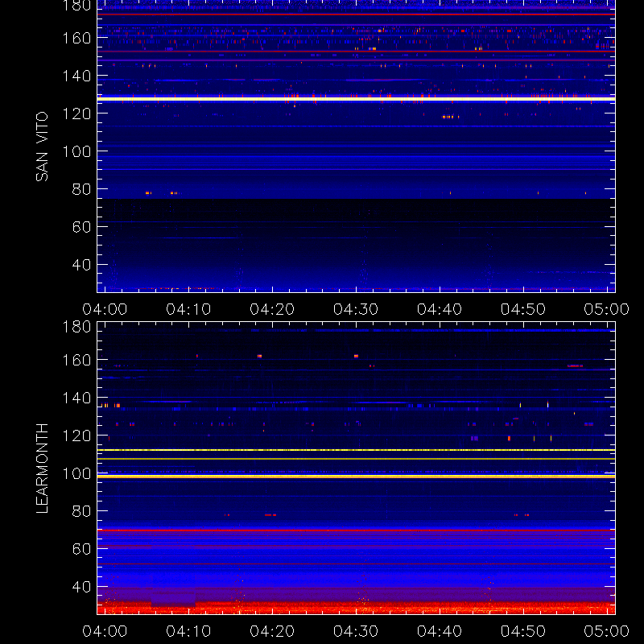644x644 pixels.
Task: Click the 04:00 time label under San Vito plot
Action: (x=105, y=309)
